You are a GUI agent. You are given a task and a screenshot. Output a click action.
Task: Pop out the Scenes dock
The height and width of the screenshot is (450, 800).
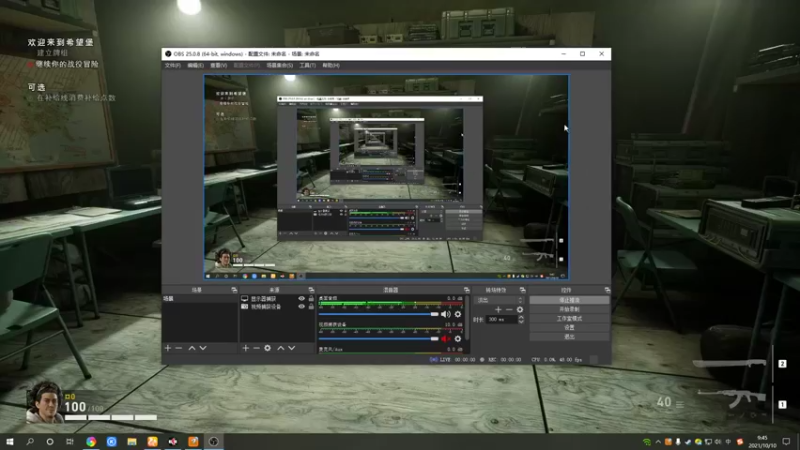234,290
